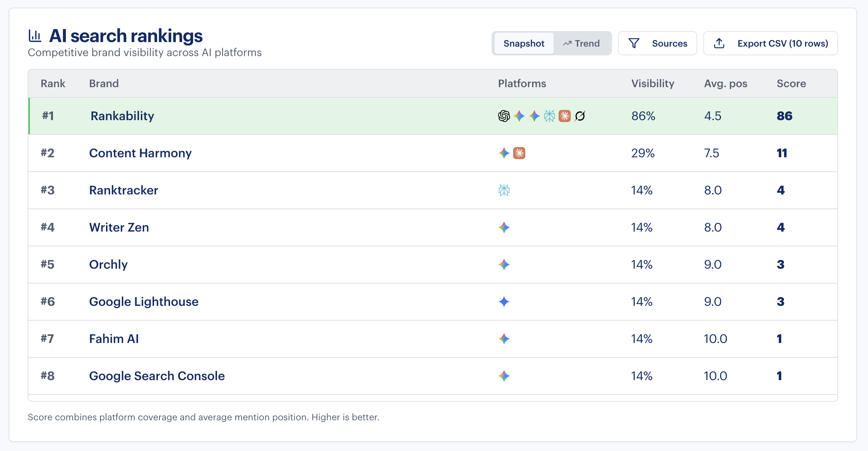The width and height of the screenshot is (868, 451).
Task: Select the Claude icon next to Content Harmony
Action: (x=520, y=153)
